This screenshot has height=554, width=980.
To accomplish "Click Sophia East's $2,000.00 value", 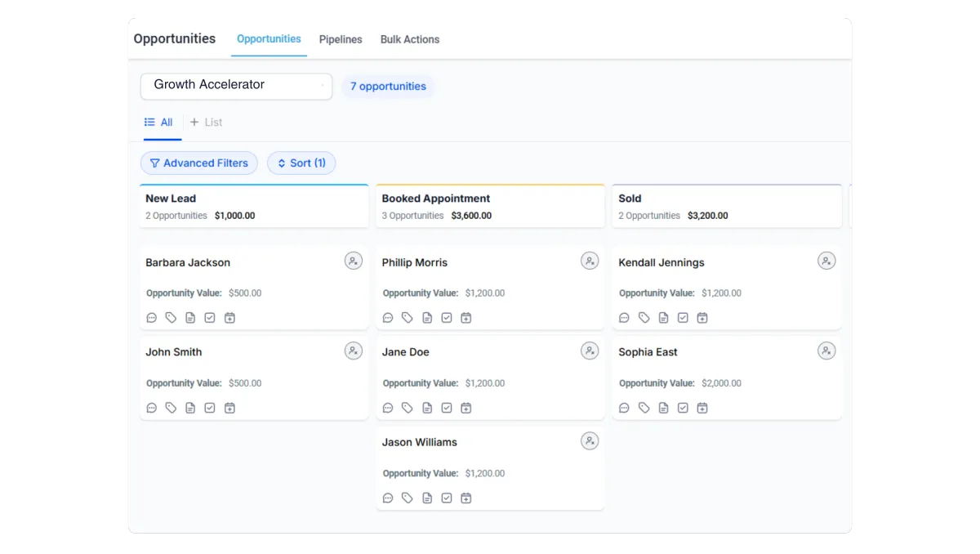I will click(x=721, y=383).
